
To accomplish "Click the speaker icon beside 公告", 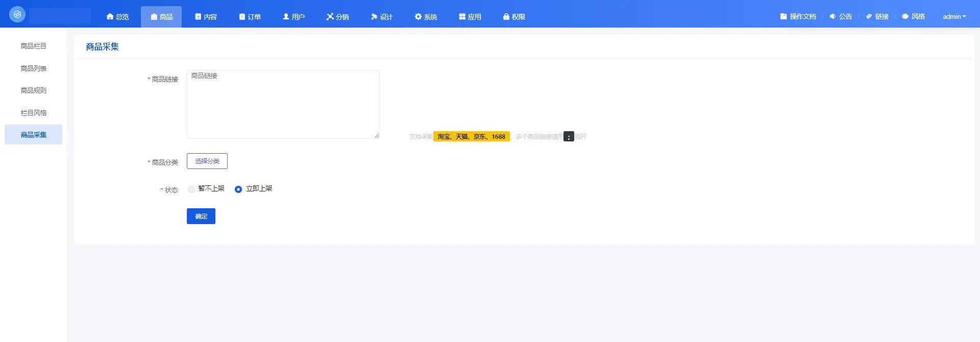I will pyautogui.click(x=832, y=16).
